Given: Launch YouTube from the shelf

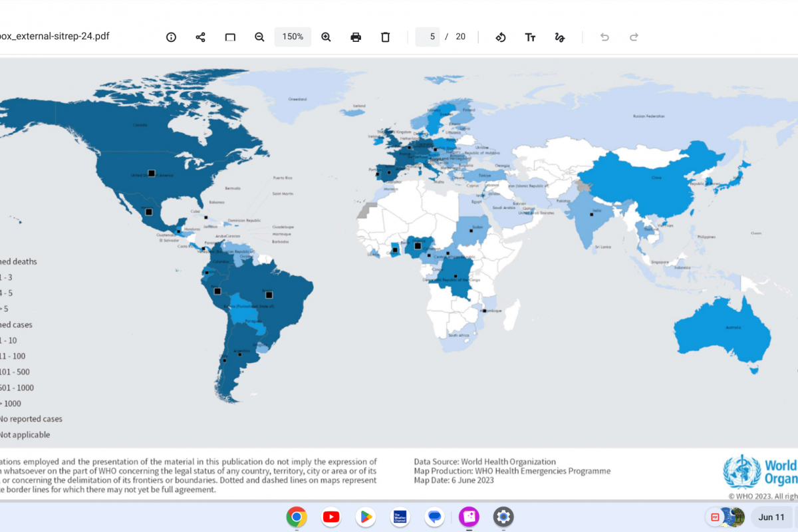Looking at the screenshot, I should click(331, 517).
